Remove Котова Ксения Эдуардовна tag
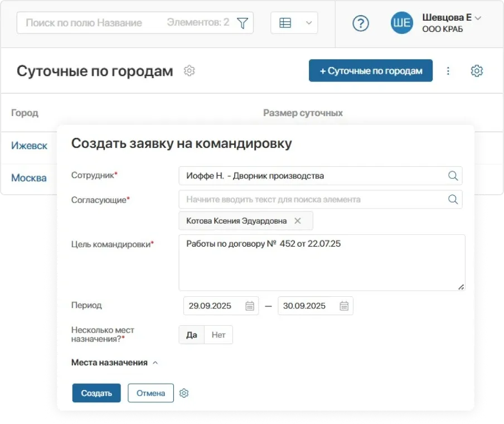This screenshot has height=424, width=504. (x=298, y=221)
